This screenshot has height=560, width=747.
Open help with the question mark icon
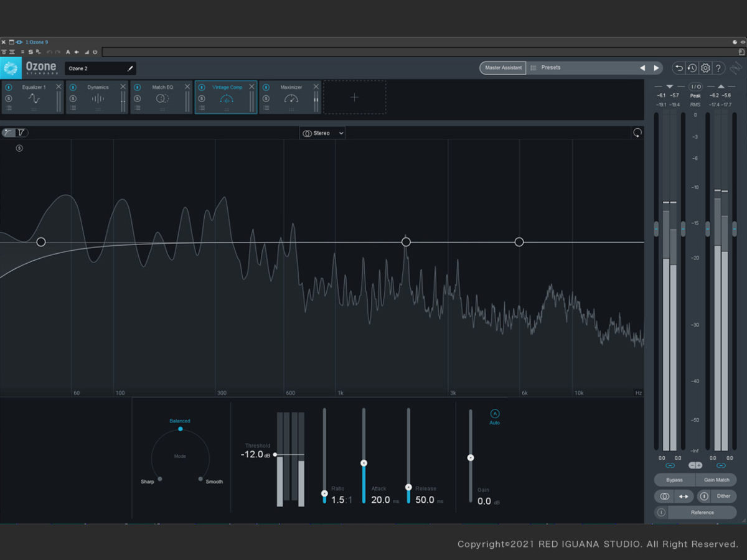(x=718, y=68)
